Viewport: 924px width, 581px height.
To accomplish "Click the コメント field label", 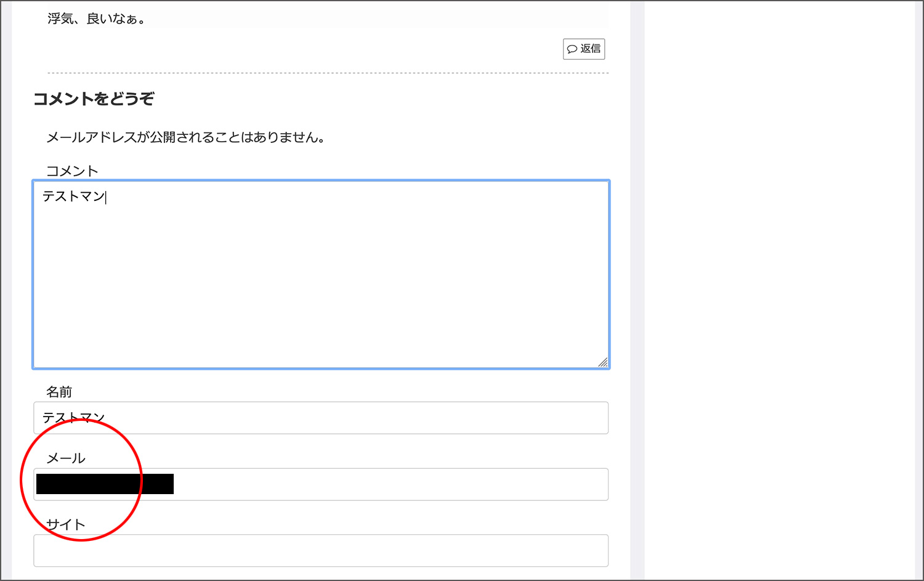I will click(x=72, y=171).
